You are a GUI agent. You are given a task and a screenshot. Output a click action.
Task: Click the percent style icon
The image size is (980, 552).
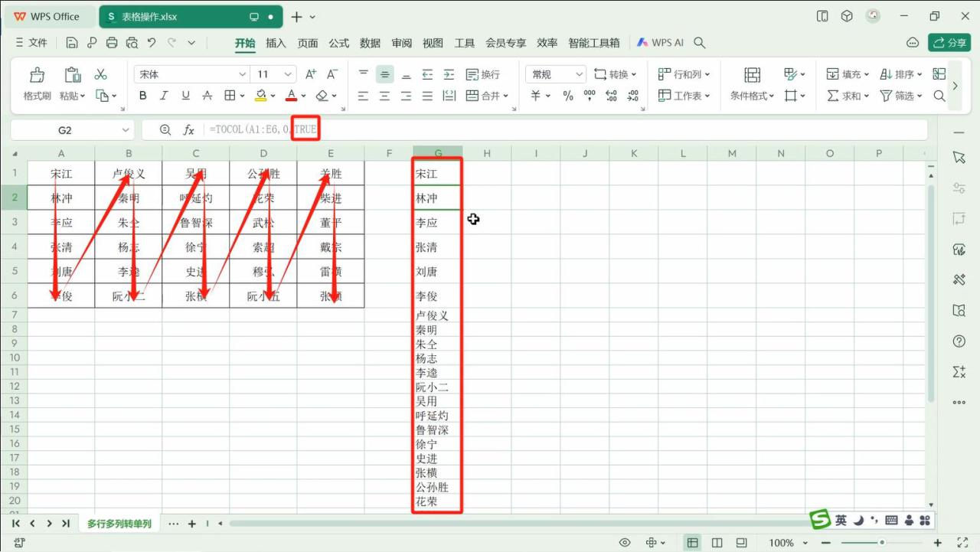coord(568,96)
